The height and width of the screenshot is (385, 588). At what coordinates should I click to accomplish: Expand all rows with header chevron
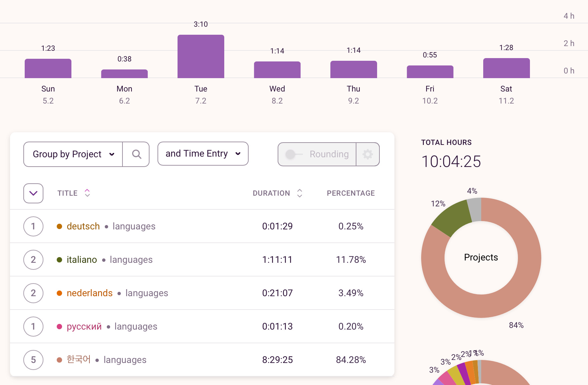pyautogui.click(x=33, y=193)
